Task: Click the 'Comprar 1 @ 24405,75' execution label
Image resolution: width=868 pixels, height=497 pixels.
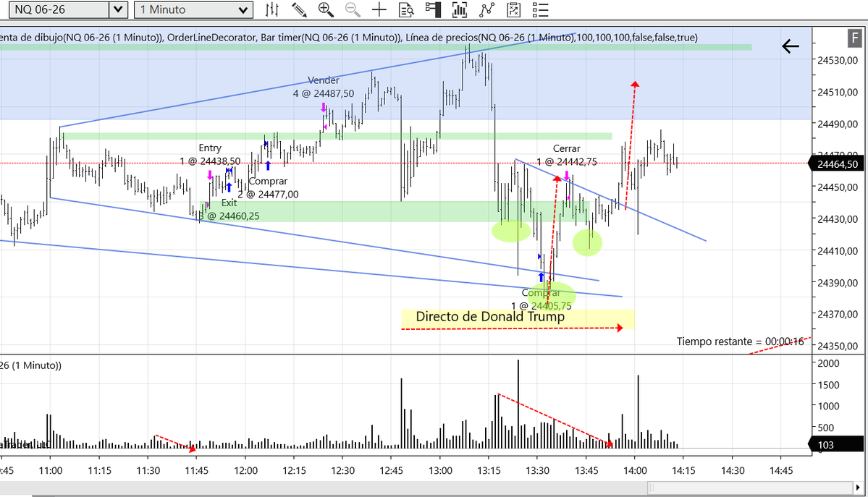Action: 541,300
